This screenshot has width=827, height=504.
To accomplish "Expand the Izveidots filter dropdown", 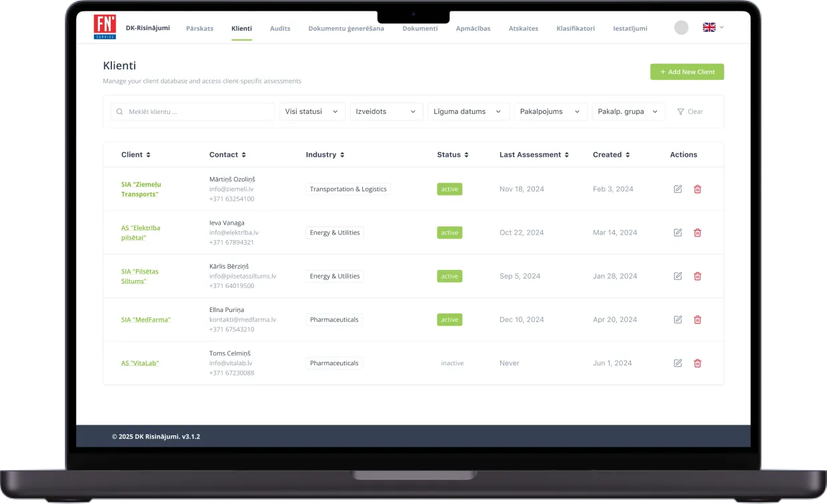I will click(387, 112).
